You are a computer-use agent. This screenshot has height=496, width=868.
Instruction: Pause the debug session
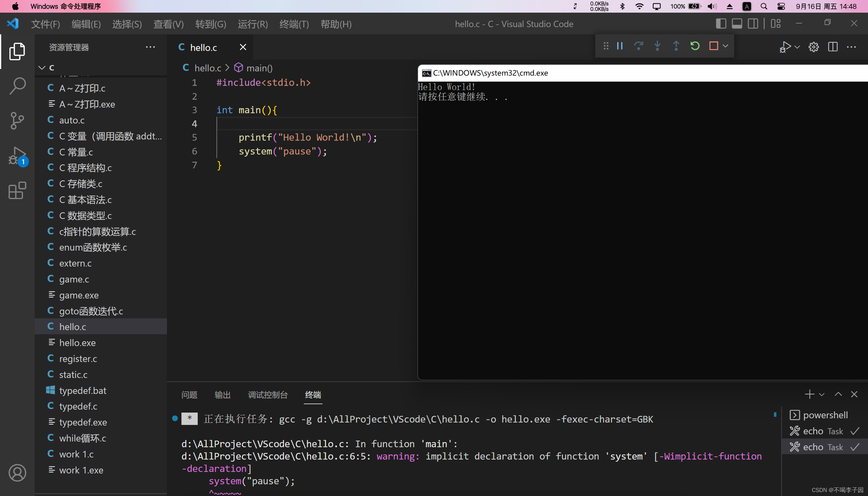point(620,46)
